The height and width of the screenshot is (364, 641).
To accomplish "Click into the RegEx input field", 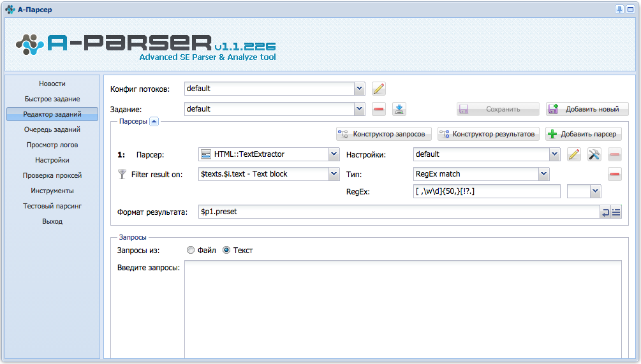I will click(487, 191).
